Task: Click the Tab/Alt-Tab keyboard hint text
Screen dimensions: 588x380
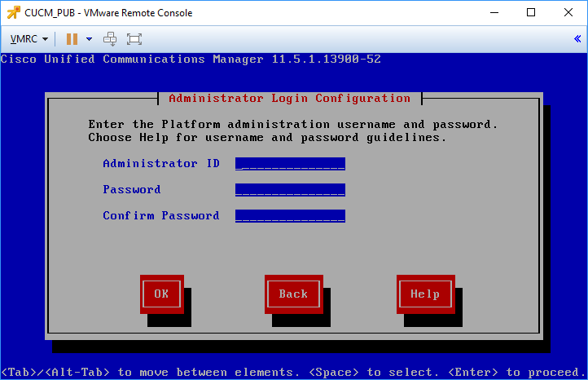Action: tap(294, 372)
